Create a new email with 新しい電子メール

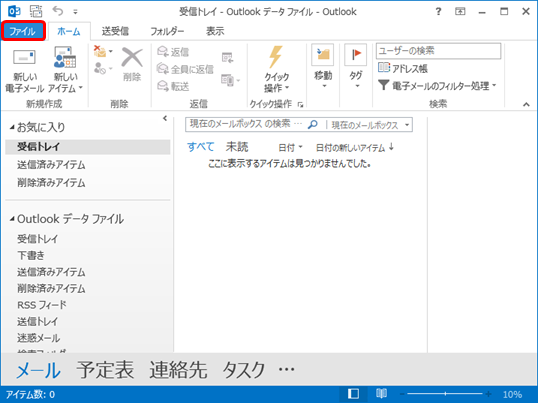point(24,71)
